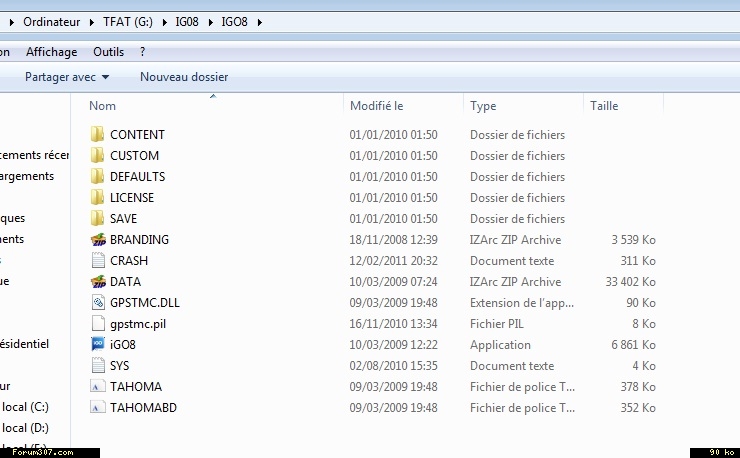Select the DATA zip archive icon

pyautogui.click(x=98, y=281)
